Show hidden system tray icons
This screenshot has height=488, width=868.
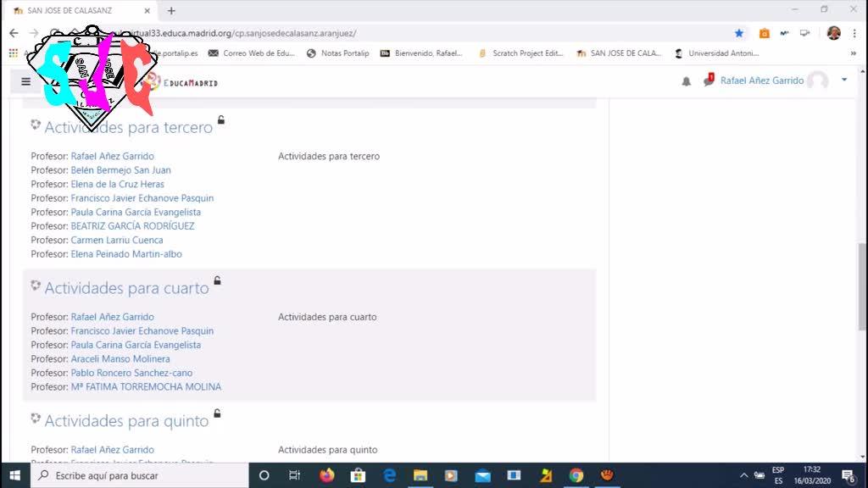pyautogui.click(x=744, y=475)
